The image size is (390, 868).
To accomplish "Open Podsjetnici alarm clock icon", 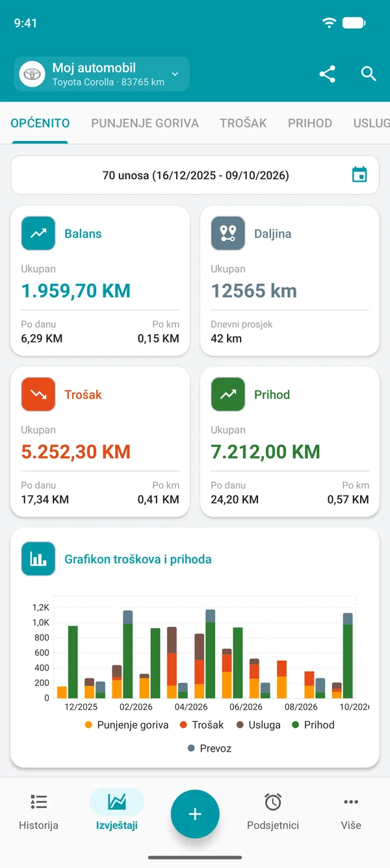I will [x=273, y=802].
